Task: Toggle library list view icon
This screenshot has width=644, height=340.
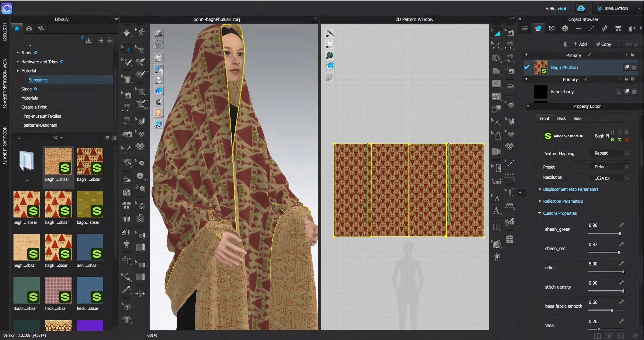Action: coord(114,138)
